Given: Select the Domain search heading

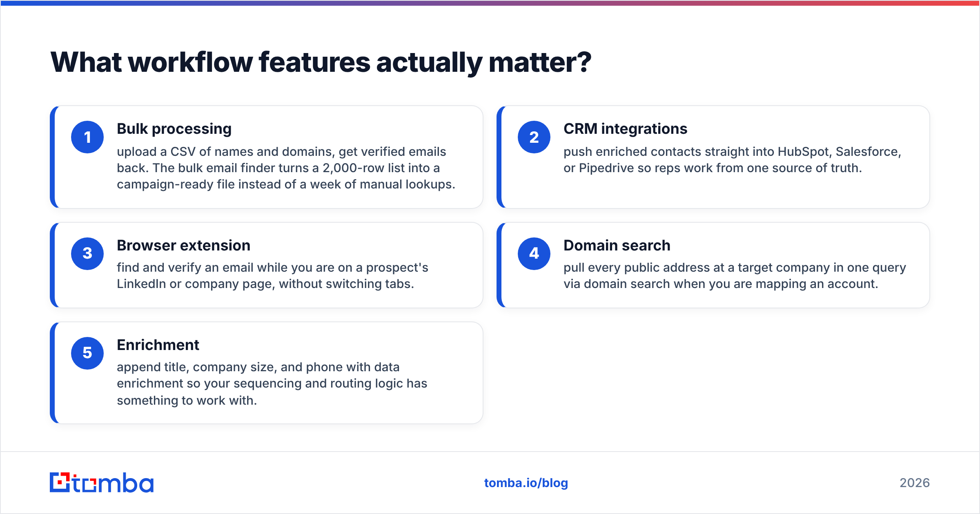Looking at the screenshot, I should click(x=617, y=245).
